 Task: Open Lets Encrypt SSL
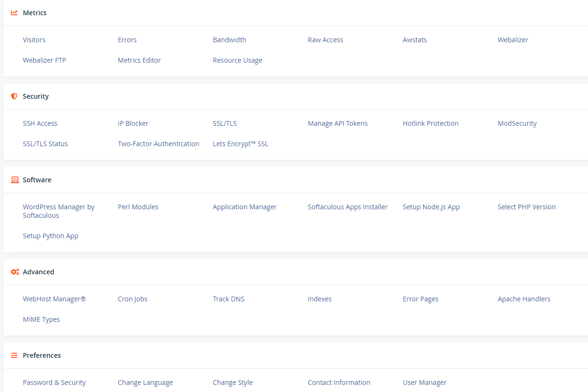[240, 144]
